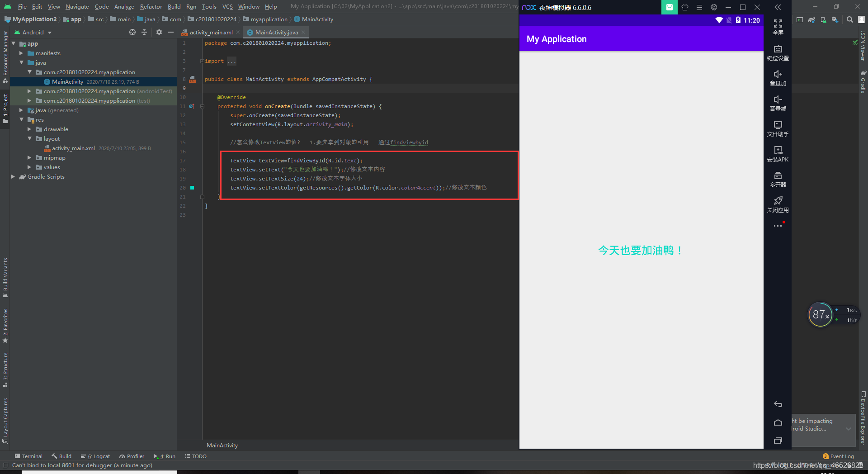
Task: Open the Event Log
Action: click(x=838, y=456)
